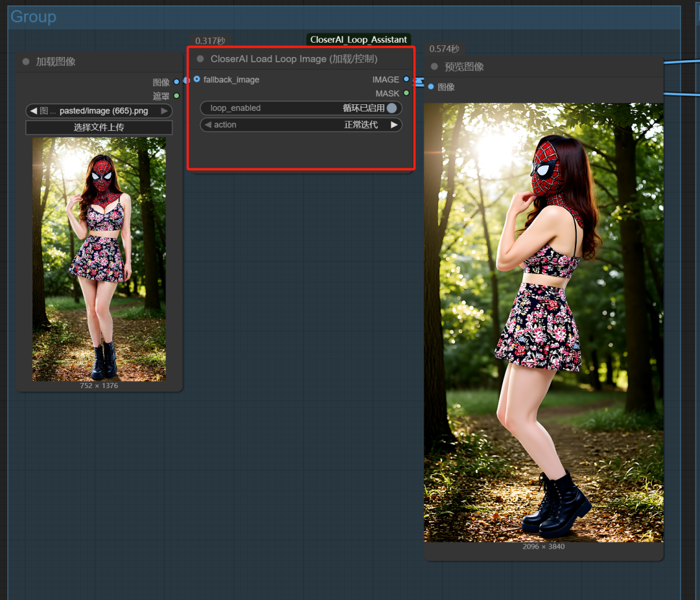Open the action 正常迭代 dropdown
The width and height of the screenshot is (700, 600).
pos(301,124)
